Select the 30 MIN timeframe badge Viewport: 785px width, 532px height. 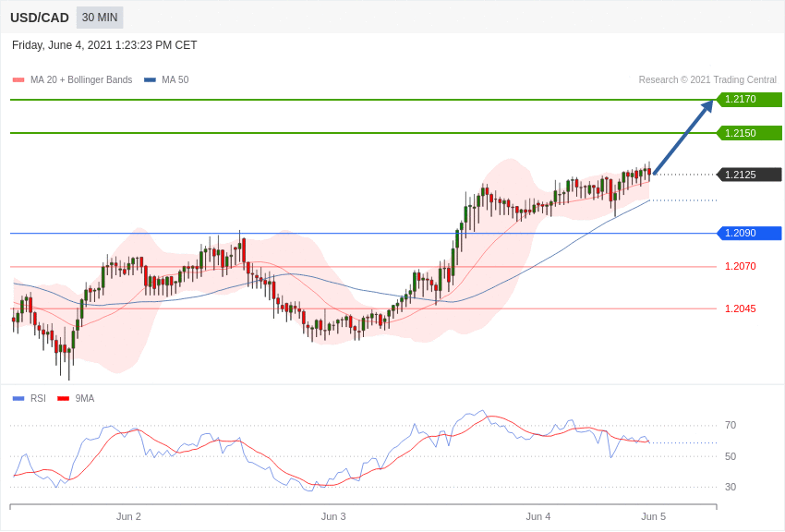click(100, 18)
